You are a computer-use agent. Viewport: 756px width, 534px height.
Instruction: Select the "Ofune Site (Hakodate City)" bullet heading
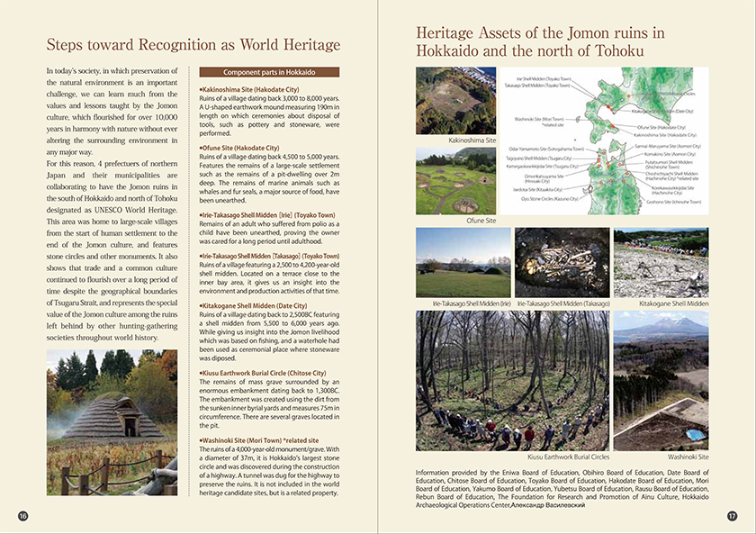(x=239, y=148)
